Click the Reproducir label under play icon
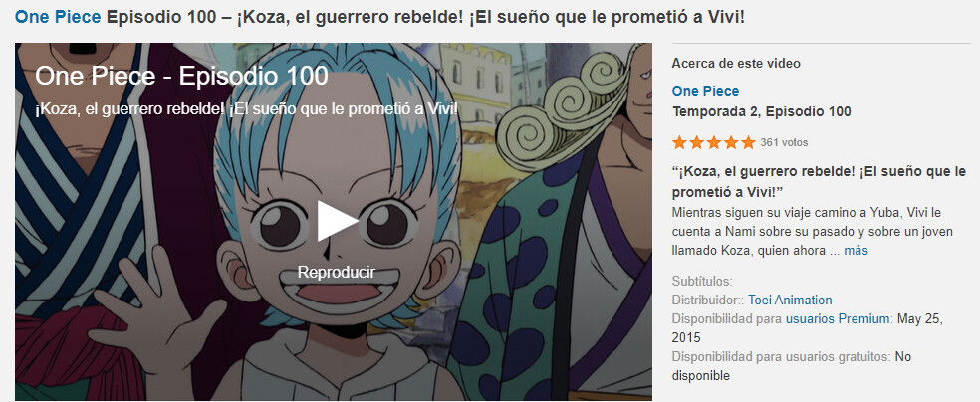 coord(337,273)
